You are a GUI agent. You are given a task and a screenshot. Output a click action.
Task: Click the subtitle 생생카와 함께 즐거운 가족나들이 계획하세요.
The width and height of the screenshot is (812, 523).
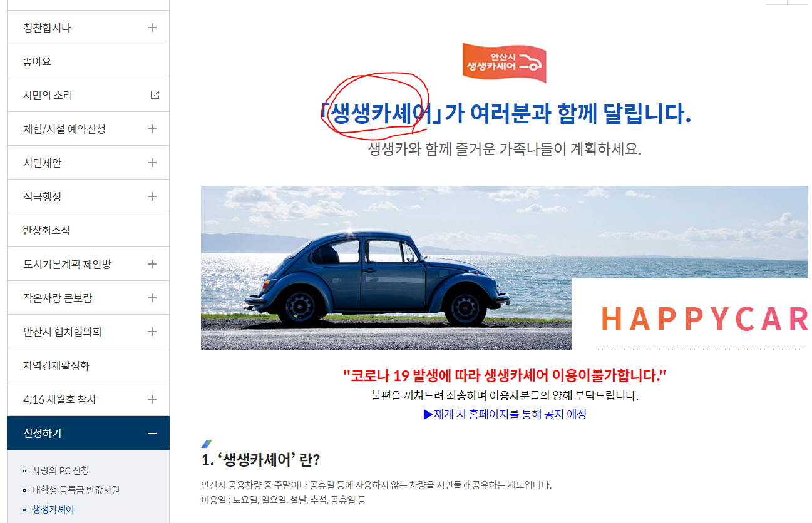tap(505, 150)
